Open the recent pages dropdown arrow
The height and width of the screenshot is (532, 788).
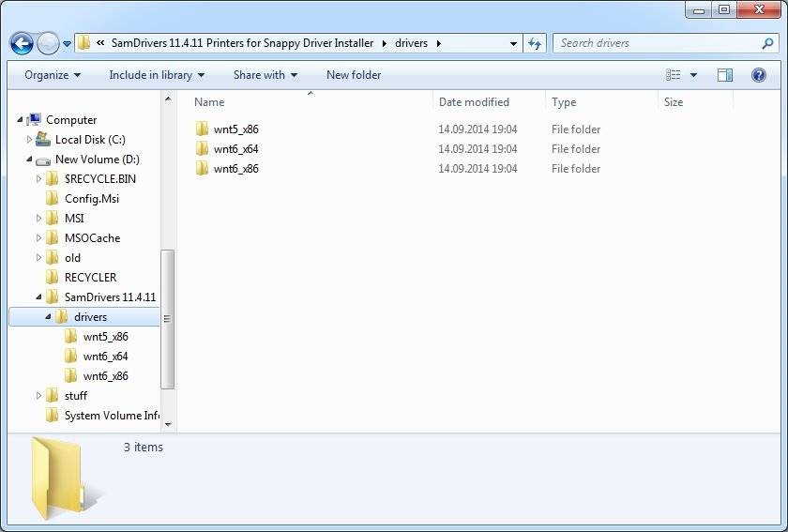(x=67, y=44)
